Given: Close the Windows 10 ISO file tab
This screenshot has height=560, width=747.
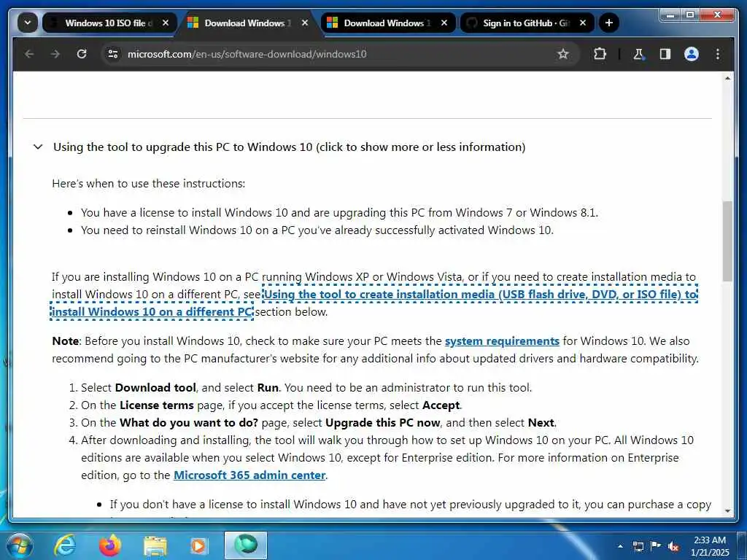Looking at the screenshot, I should [x=166, y=23].
